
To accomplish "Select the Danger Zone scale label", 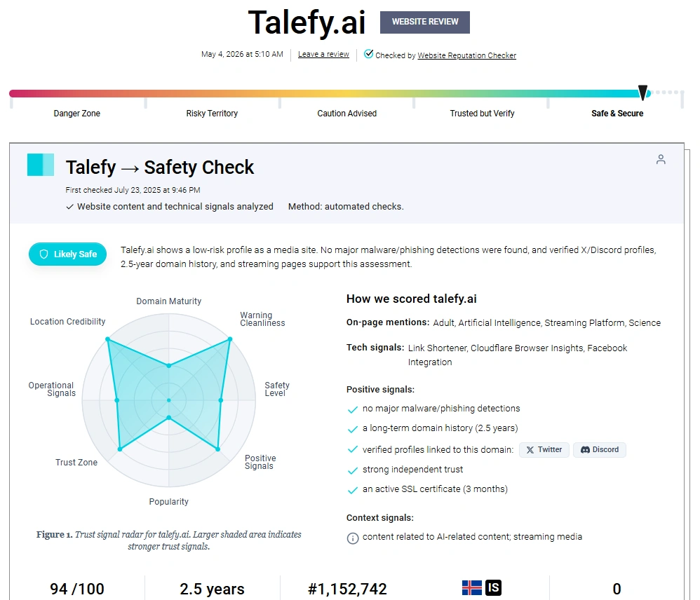I will [x=76, y=114].
